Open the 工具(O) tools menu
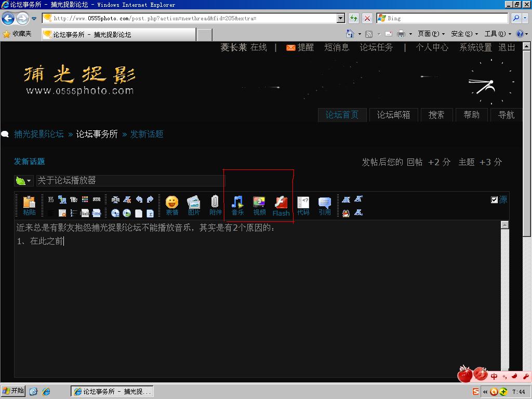The height and width of the screenshot is (399, 532). [x=497, y=34]
